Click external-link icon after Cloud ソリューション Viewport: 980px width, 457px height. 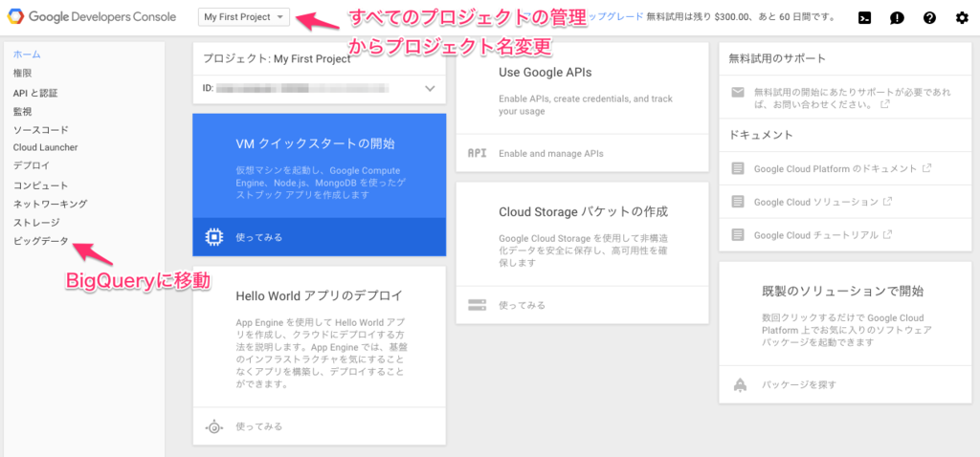pyautogui.click(x=887, y=201)
